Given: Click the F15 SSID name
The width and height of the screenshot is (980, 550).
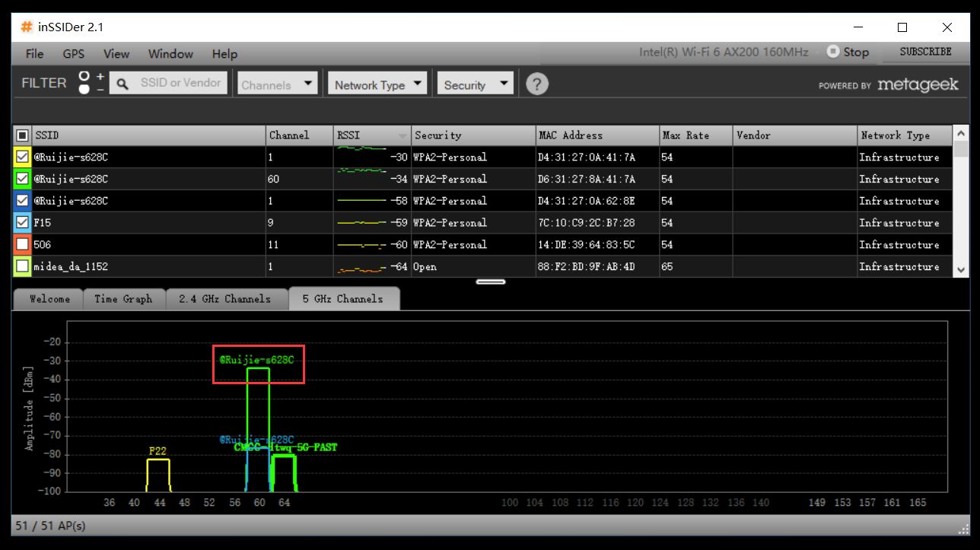Looking at the screenshot, I should coord(42,224).
